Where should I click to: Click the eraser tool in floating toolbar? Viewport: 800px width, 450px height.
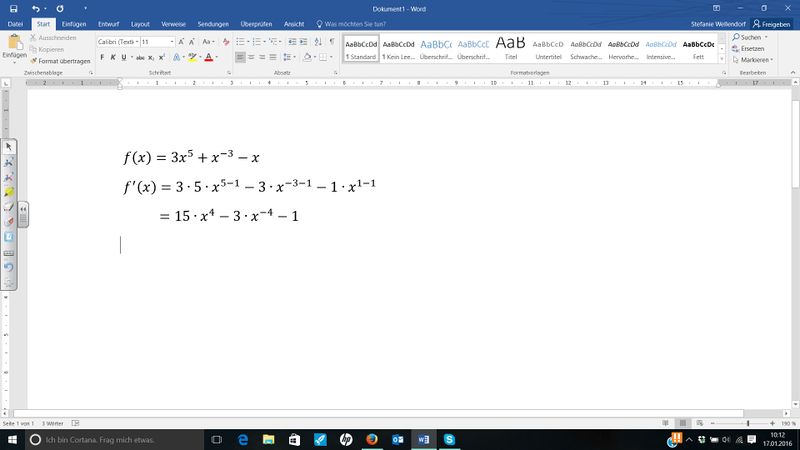9,221
